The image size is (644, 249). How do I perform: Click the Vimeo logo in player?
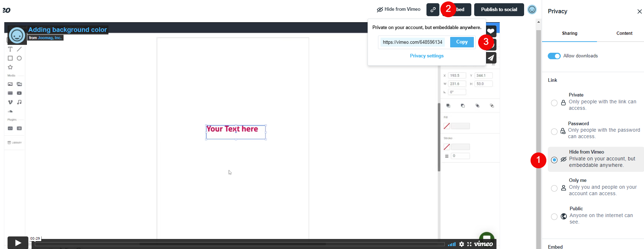pyautogui.click(x=483, y=244)
